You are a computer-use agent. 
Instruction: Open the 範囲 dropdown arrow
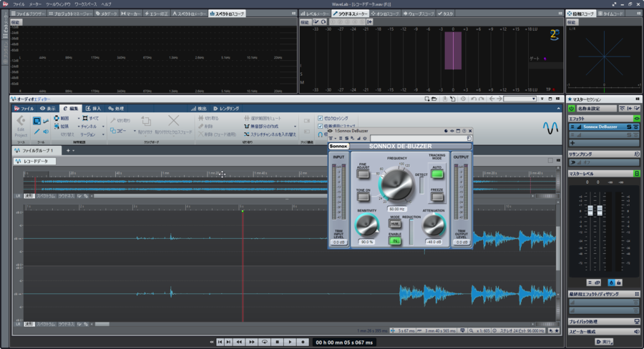(78, 118)
